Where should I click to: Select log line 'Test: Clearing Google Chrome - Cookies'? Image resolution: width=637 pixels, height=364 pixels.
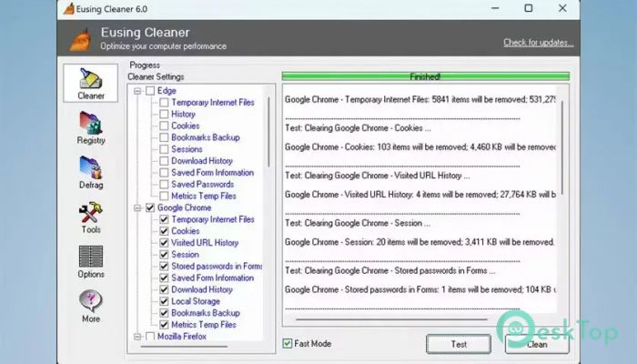358,128
